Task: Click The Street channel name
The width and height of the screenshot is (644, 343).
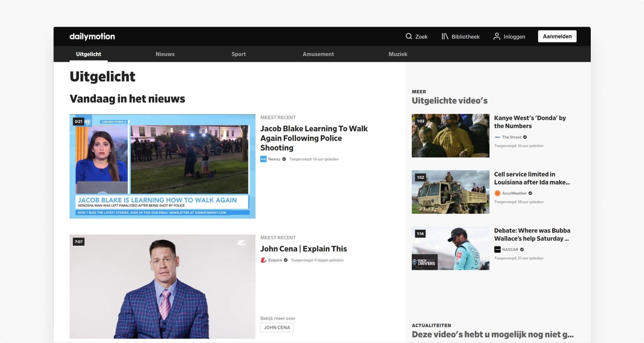Action: pyautogui.click(x=512, y=137)
